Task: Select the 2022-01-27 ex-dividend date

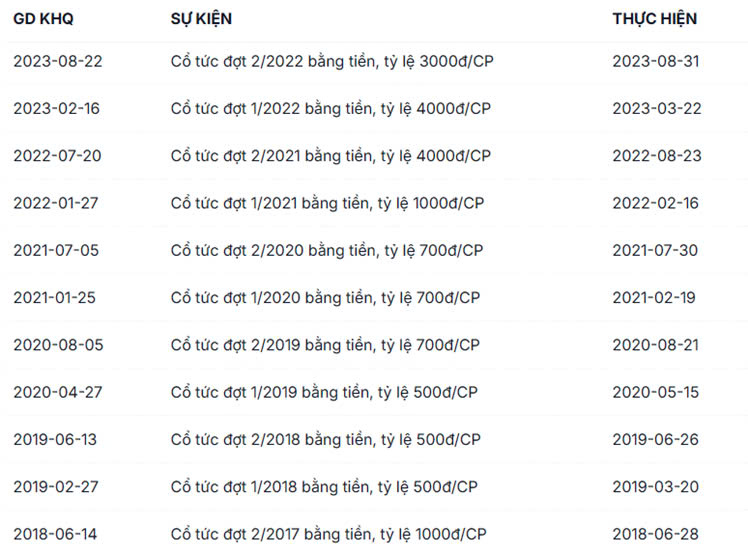Action: click(56, 203)
